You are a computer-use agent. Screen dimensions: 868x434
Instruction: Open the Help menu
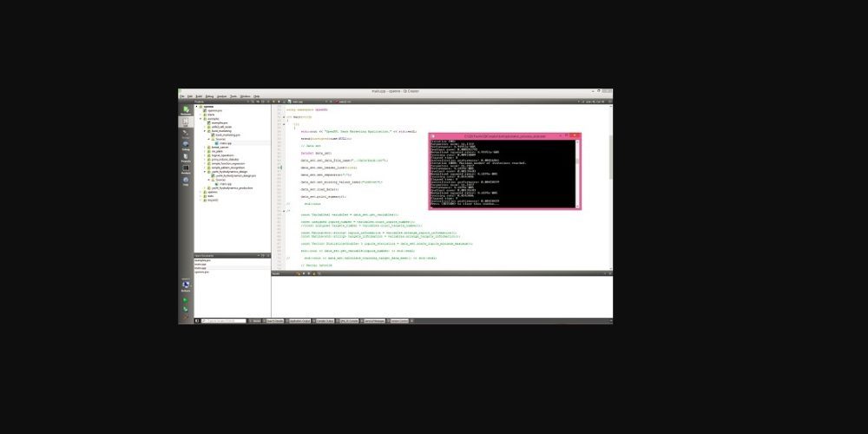(x=256, y=96)
